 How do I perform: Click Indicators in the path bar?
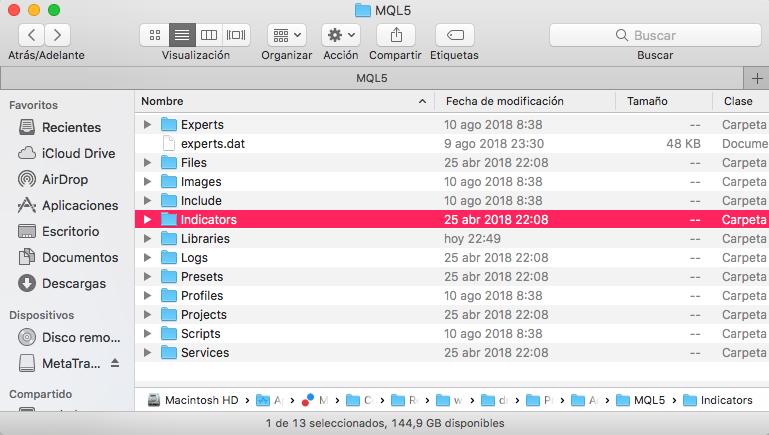coord(718,400)
